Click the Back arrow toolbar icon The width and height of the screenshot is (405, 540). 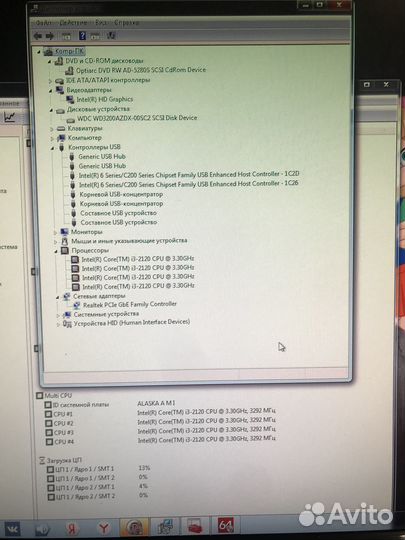[38, 35]
